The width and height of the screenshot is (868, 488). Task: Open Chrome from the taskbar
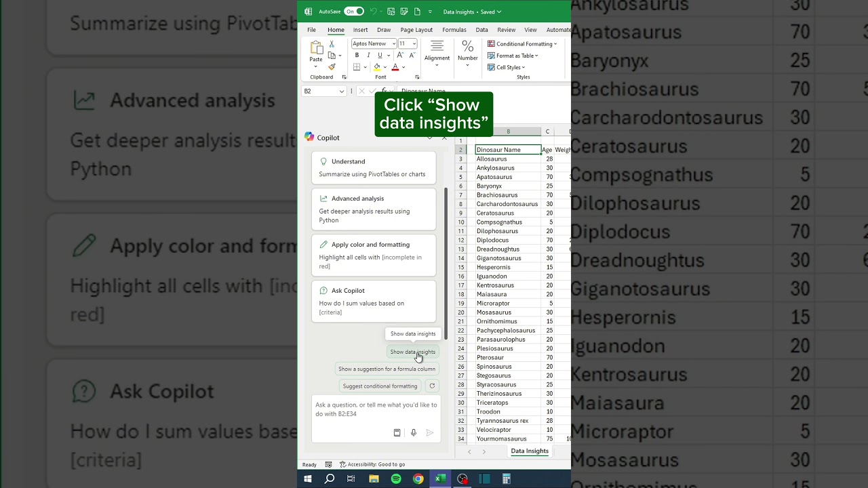click(x=418, y=479)
